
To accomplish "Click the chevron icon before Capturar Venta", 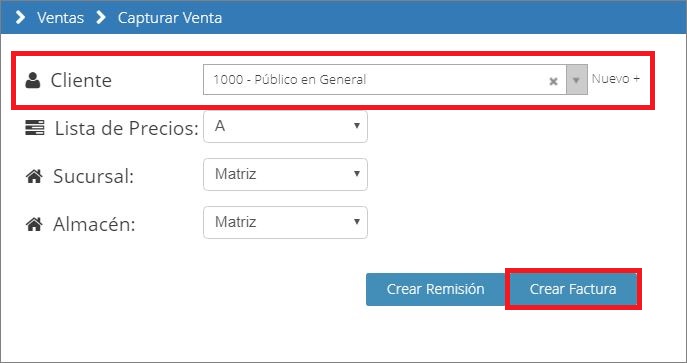I will click(x=101, y=18).
